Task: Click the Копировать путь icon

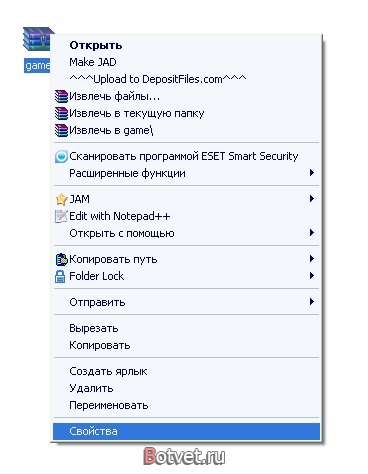Action: (61, 259)
